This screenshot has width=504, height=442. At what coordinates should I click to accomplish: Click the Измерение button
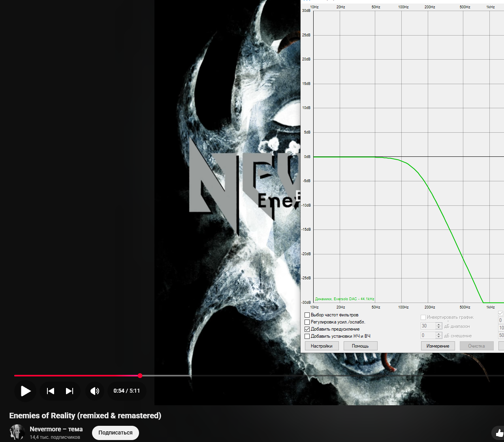(438, 346)
